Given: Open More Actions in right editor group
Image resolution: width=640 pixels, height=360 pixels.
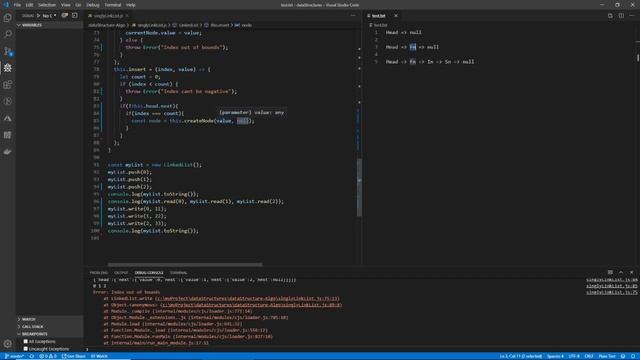Looking at the screenshot, I should [x=632, y=16].
